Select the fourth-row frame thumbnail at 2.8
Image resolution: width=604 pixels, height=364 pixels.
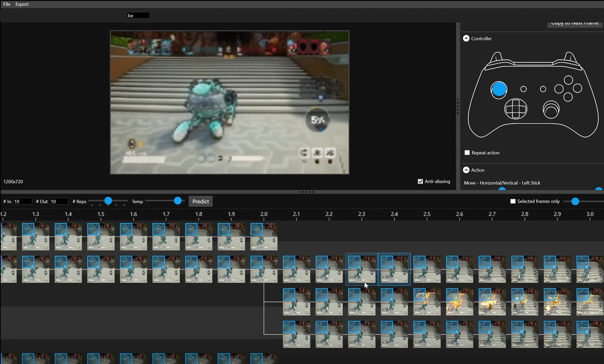click(525, 334)
